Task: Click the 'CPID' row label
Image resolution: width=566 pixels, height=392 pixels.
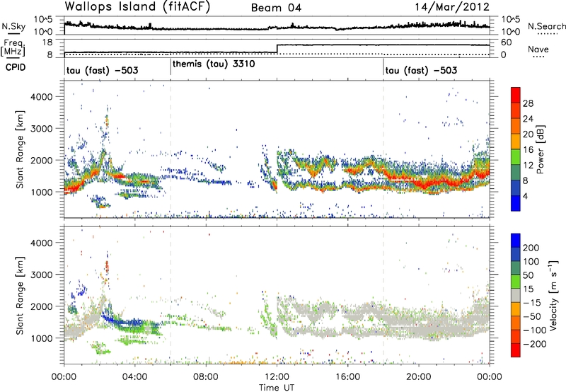Action: [16, 67]
